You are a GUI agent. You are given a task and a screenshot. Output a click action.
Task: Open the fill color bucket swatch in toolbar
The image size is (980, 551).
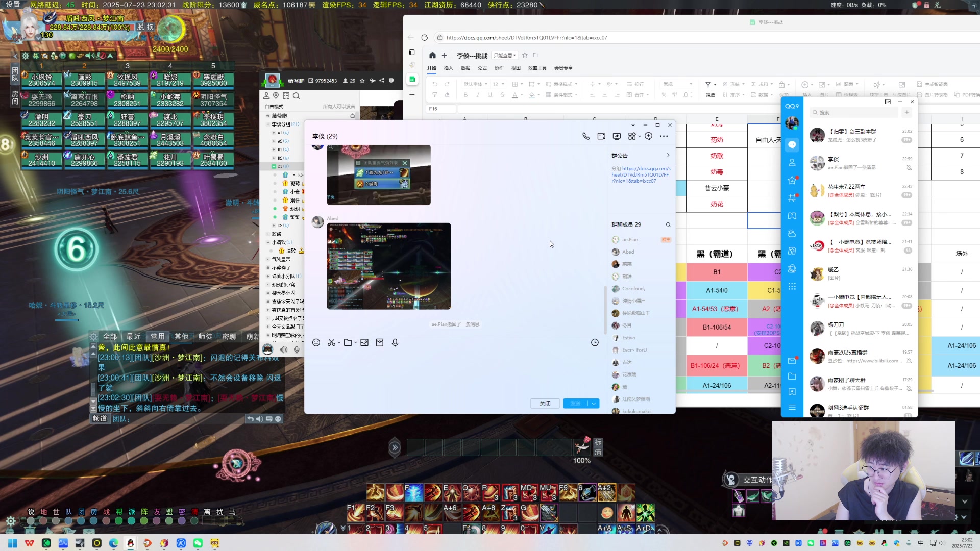[532, 95]
